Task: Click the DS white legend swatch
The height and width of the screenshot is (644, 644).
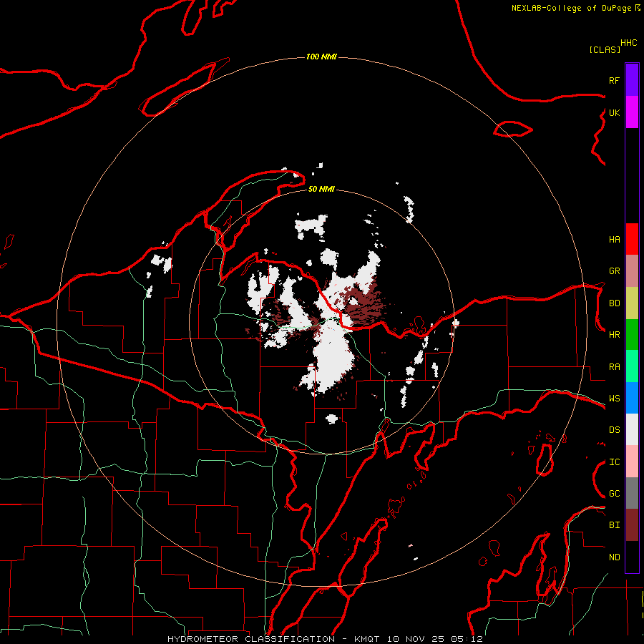Action: click(632, 429)
